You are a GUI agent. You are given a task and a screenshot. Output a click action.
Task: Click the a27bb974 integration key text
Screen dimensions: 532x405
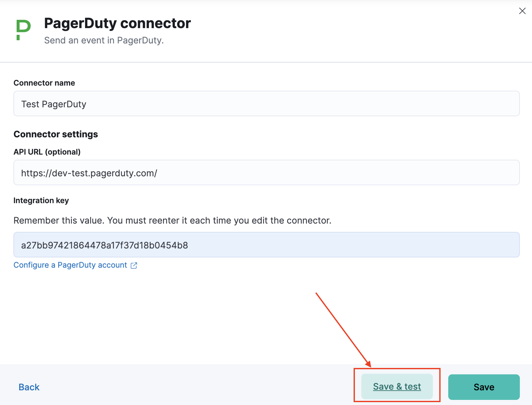105,245
